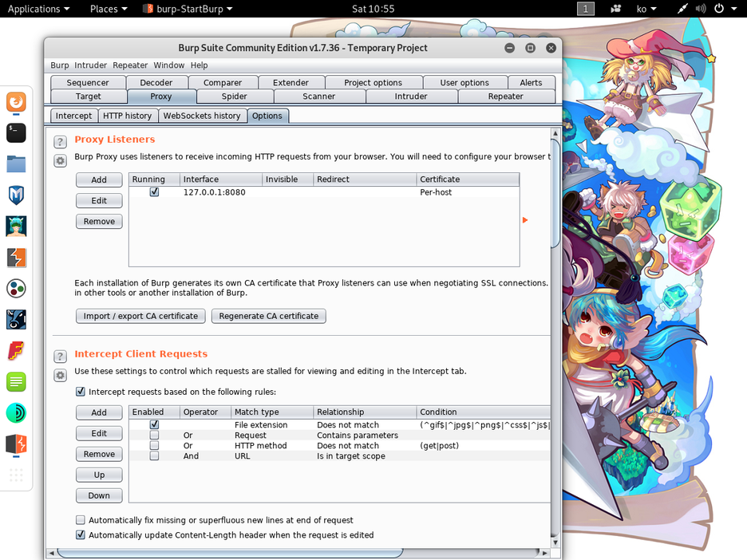Expand the system menu arrow at top-right
Image resolution: width=747 pixels, height=560 pixels.
coord(734,9)
